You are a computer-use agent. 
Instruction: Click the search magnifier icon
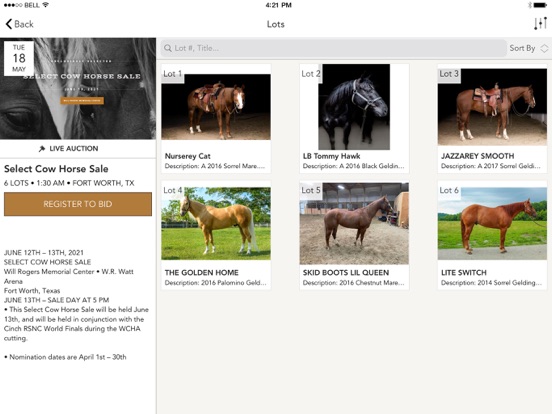click(168, 48)
